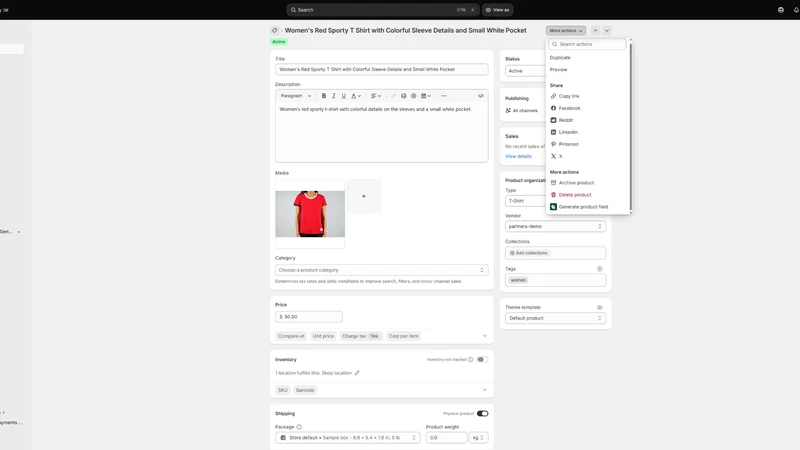
Task: Expand the Vendor partners-demo dropdown
Action: coord(556,226)
